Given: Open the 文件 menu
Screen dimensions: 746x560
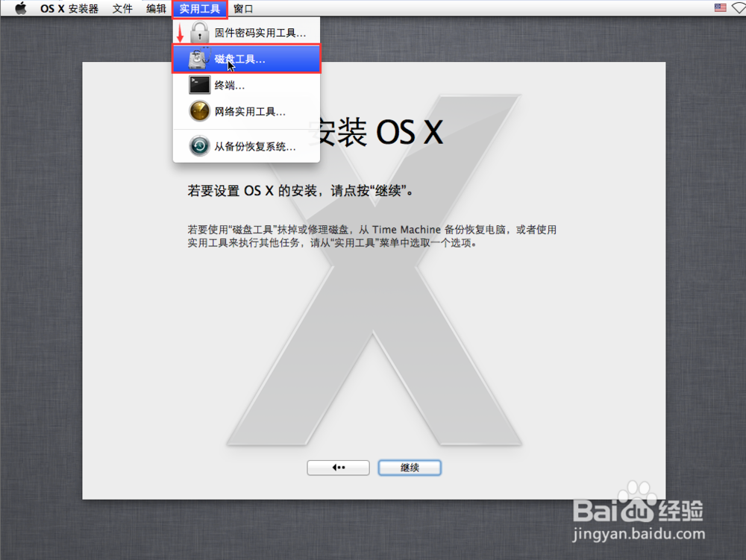Looking at the screenshot, I should (122, 8).
